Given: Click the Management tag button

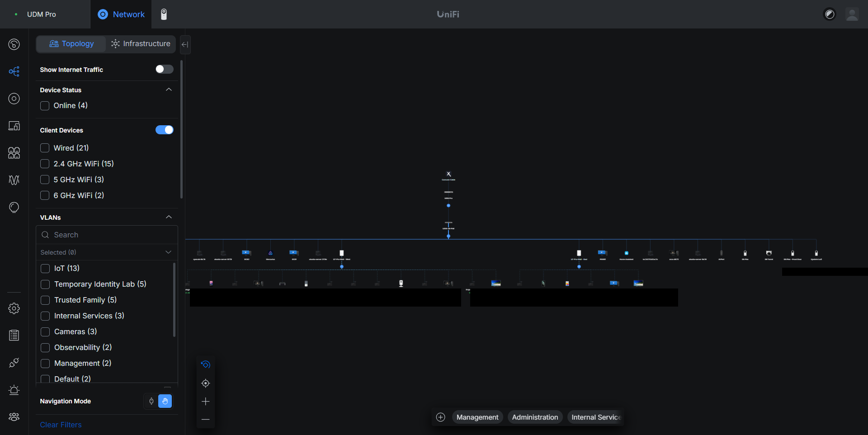Looking at the screenshot, I should click(x=477, y=417).
